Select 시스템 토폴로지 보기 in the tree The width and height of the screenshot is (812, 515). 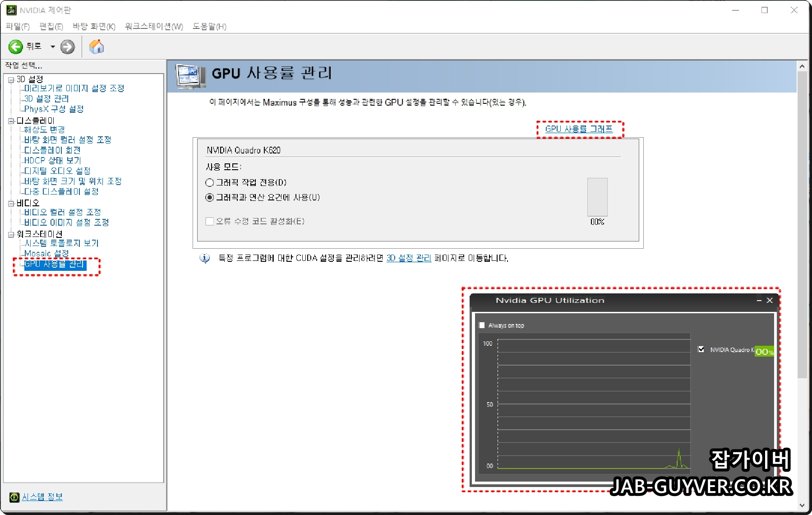tap(61, 243)
